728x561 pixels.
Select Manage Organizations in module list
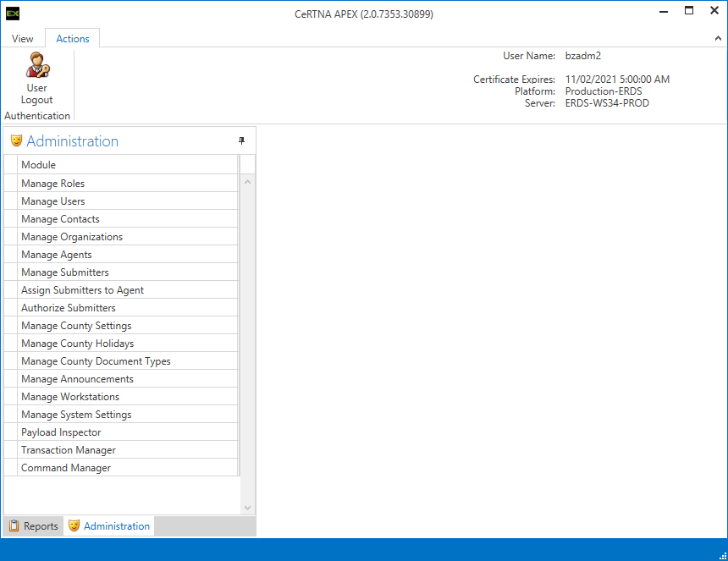(x=72, y=237)
